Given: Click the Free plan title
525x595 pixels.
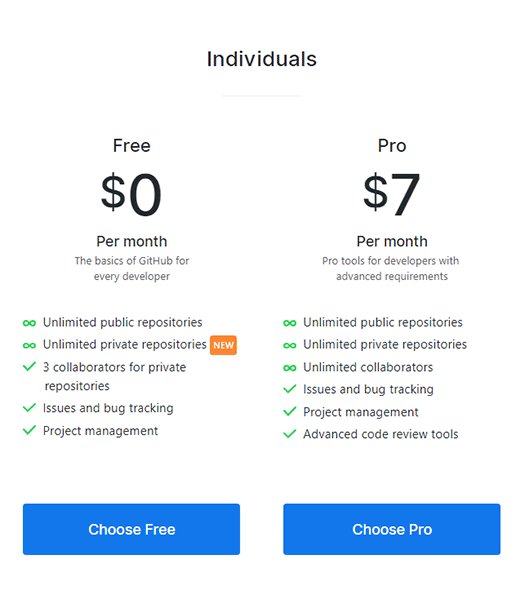Looking at the screenshot, I should (132, 146).
